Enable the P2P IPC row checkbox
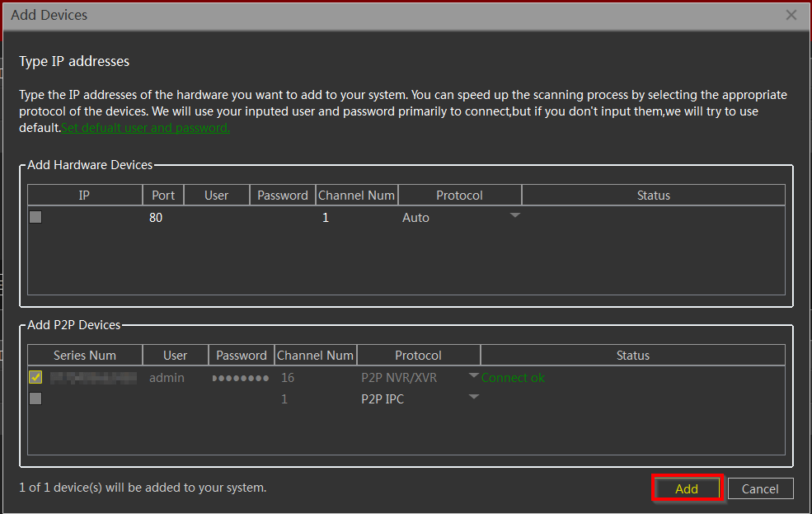Screen dimensions: 812x514 35,398
